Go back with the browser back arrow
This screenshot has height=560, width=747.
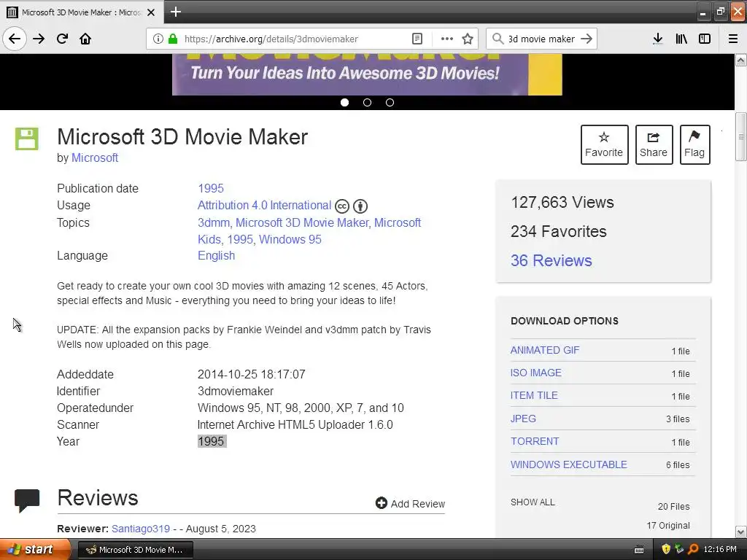click(x=15, y=39)
